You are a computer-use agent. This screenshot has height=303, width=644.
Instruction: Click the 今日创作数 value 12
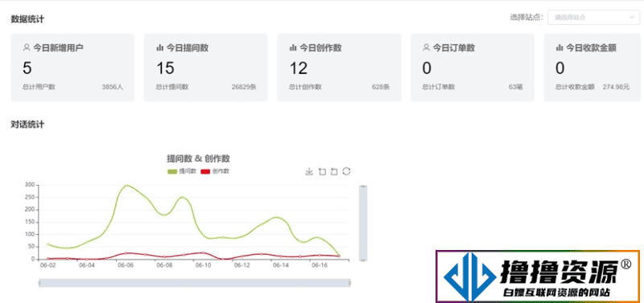pyautogui.click(x=299, y=68)
